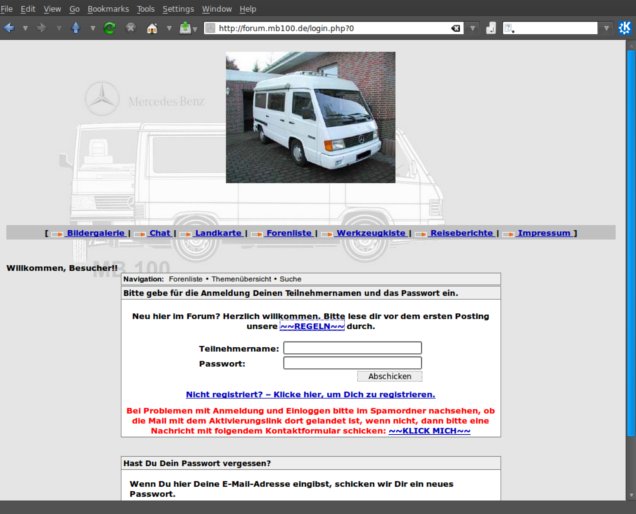Click the arrow icon before Werkzeugkiste
This screenshot has width=636, height=514.
[327, 234]
